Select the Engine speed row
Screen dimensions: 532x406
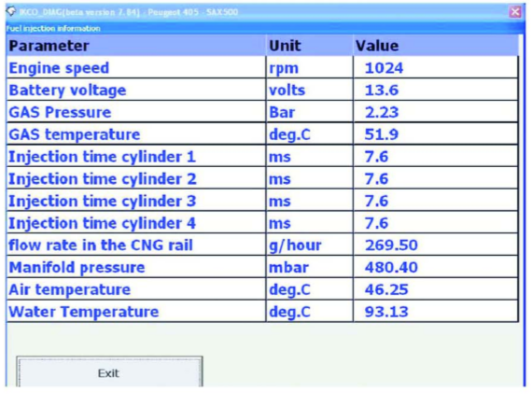(262, 67)
